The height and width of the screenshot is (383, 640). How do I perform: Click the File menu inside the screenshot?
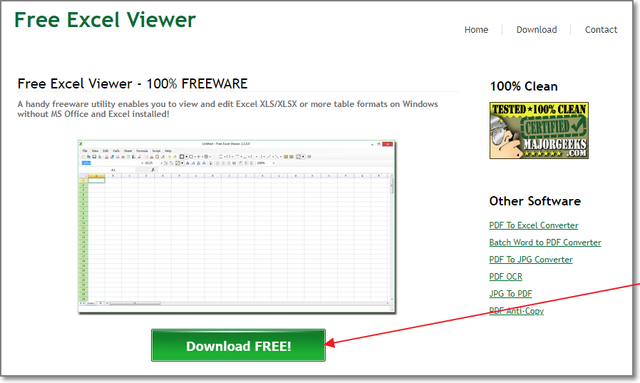coord(85,151)
